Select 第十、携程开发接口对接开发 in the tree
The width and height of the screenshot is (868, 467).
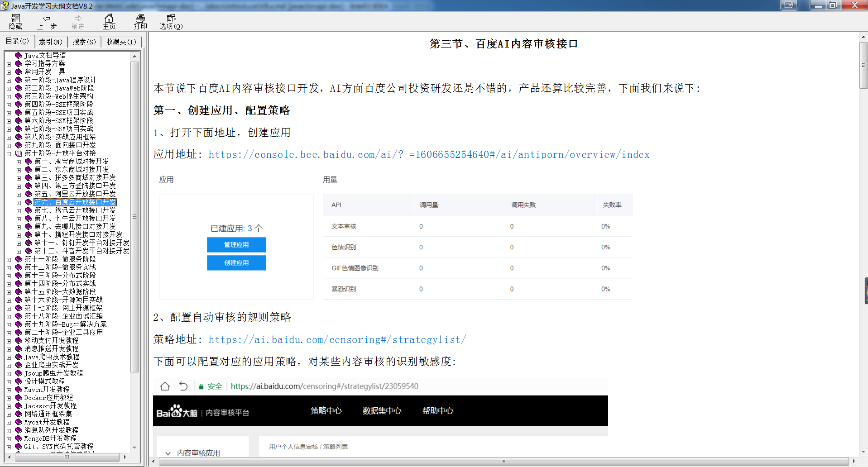[x=78, y=234]
